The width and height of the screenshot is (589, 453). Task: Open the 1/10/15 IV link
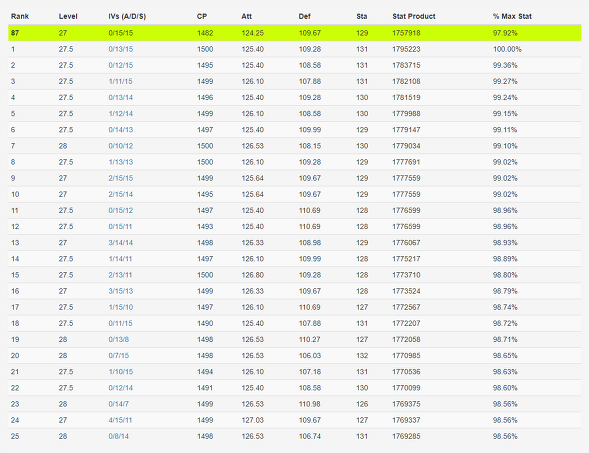(x=121, y=372)
